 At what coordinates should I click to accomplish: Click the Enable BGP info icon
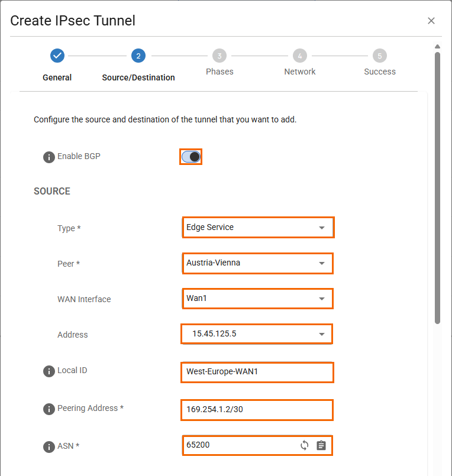[49, 157]
